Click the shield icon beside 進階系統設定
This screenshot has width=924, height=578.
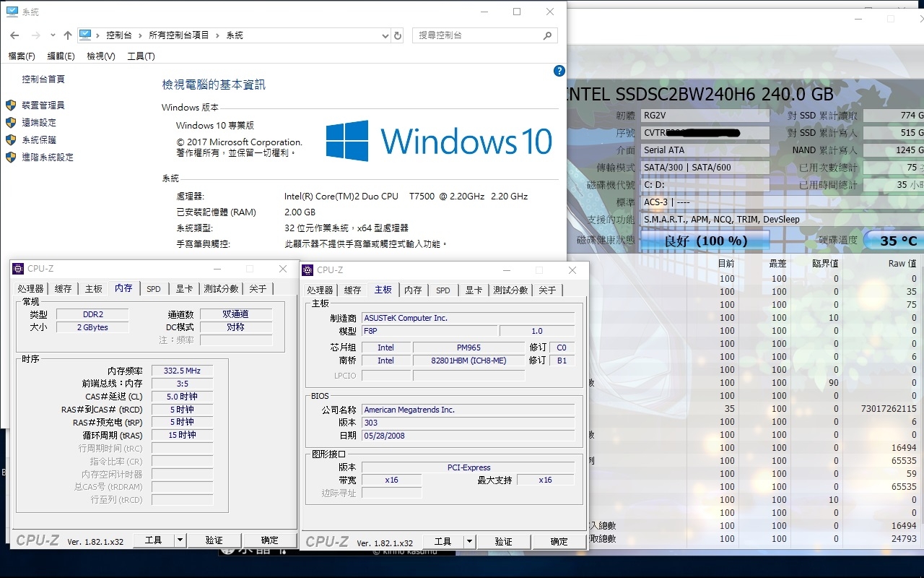[x=11, y=158]
